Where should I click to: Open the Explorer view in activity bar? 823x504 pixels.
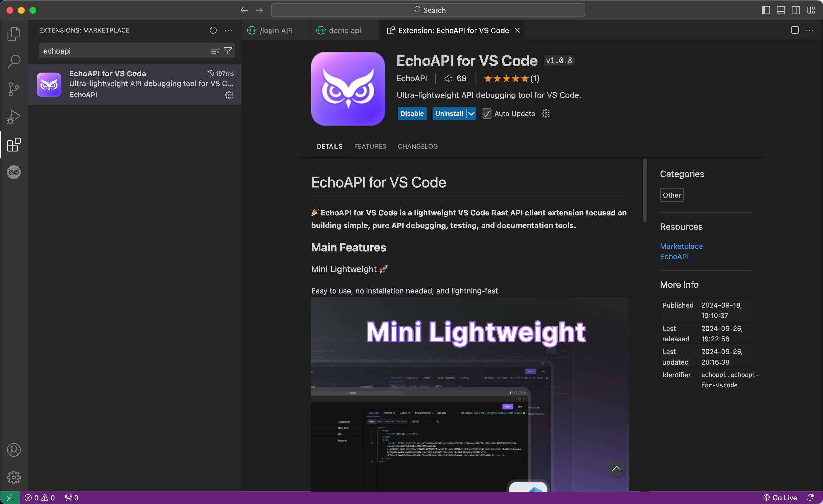click(x=14, y=34)
